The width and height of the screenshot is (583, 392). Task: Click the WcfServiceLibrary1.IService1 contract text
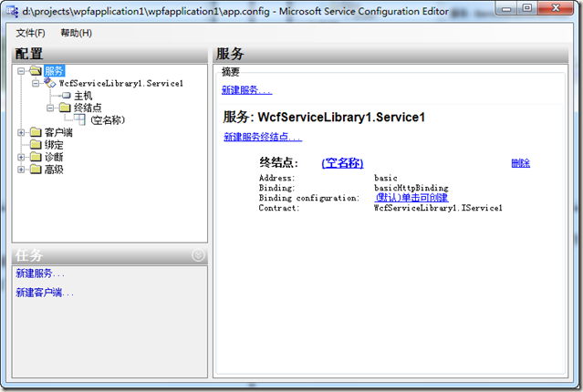[438, 208]
